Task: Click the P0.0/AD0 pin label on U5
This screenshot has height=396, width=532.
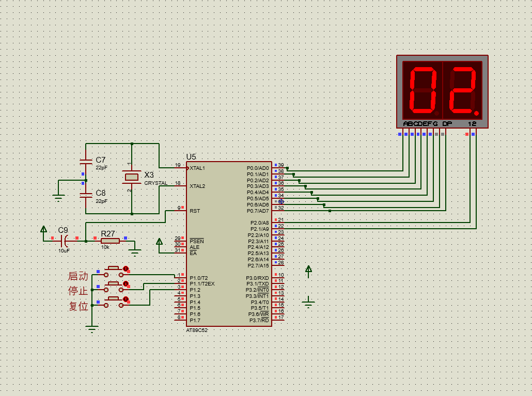Action: tap(258, 168)
